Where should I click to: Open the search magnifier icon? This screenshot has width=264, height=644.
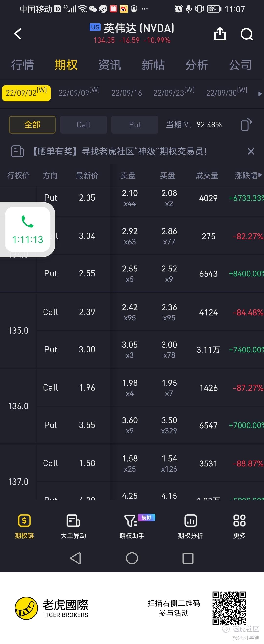coord(247,34)
